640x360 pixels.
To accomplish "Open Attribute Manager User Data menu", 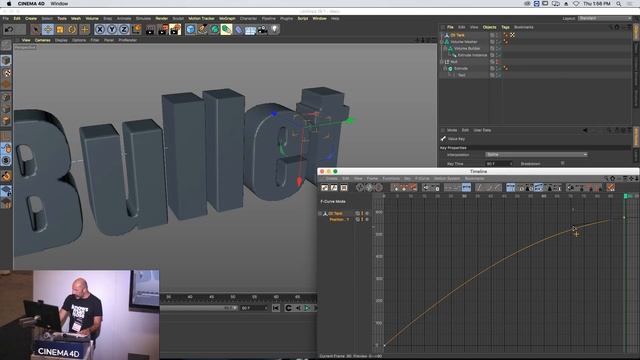I will coord(482,130).
